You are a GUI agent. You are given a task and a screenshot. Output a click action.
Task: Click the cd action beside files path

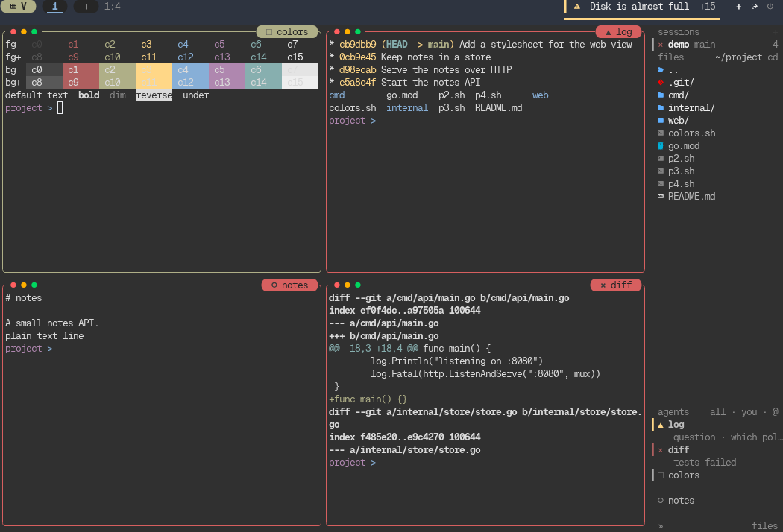[773, 57]
